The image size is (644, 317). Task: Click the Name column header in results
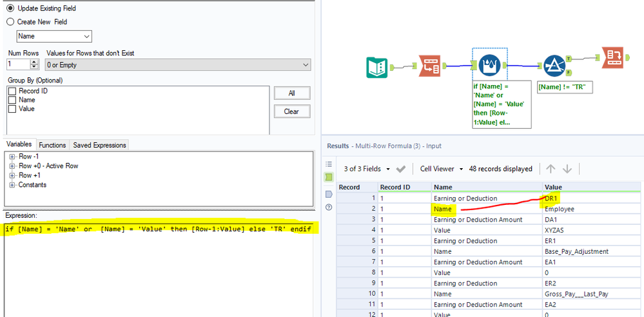coord(487,187)
